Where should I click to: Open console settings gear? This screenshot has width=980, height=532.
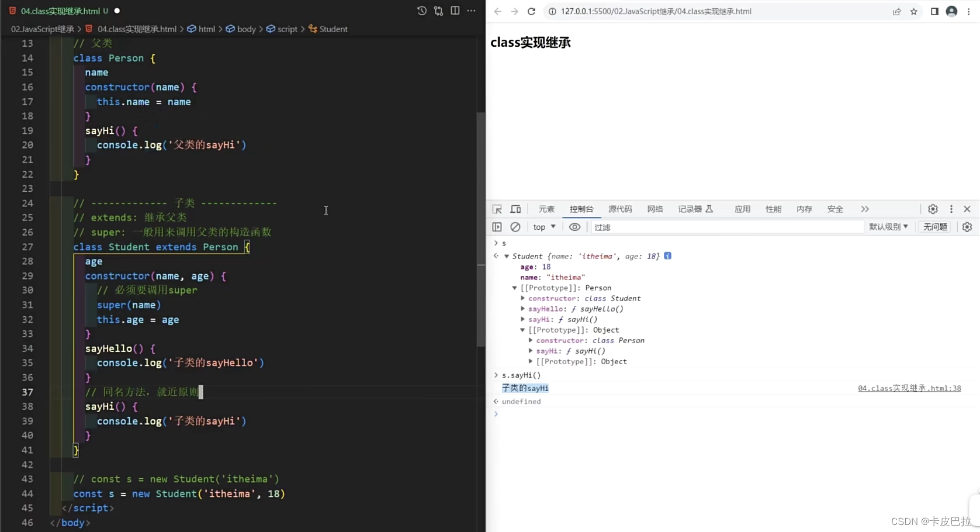967,227
